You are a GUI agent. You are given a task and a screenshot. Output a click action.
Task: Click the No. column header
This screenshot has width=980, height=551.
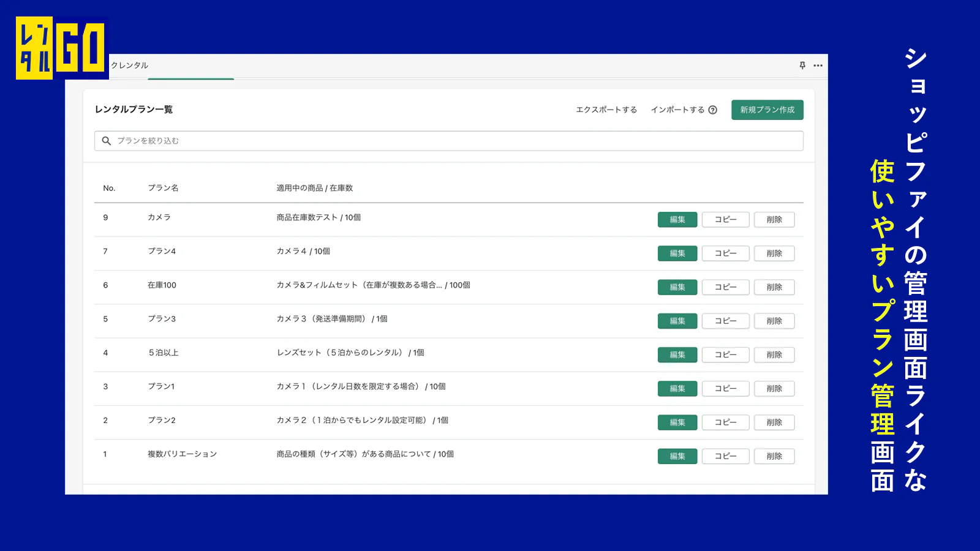pos(109,188)
